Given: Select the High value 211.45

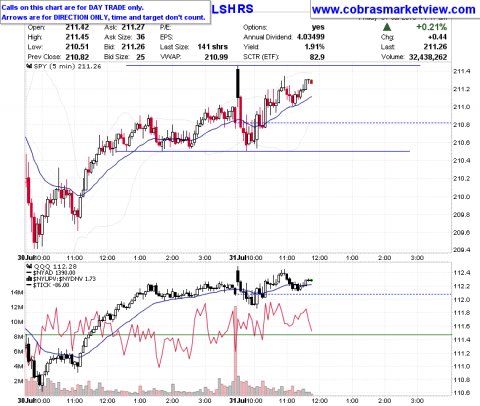Looking at the screenshot, I should pos(77,37).
